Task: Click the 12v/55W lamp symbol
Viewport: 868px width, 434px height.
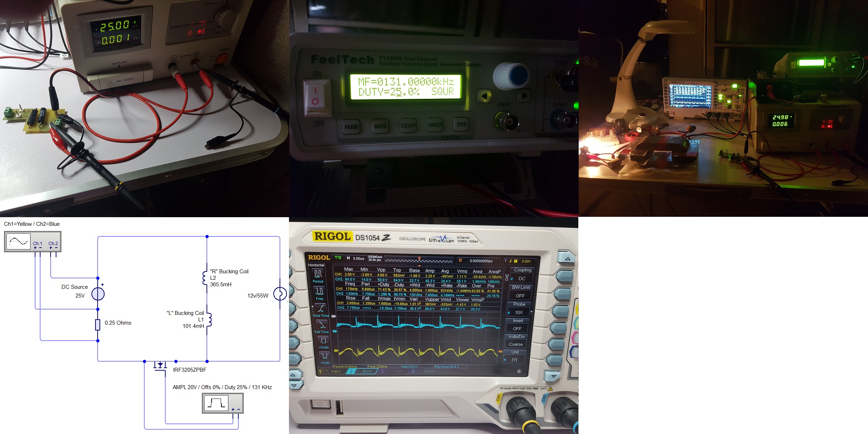Action: tap(280, 294)
